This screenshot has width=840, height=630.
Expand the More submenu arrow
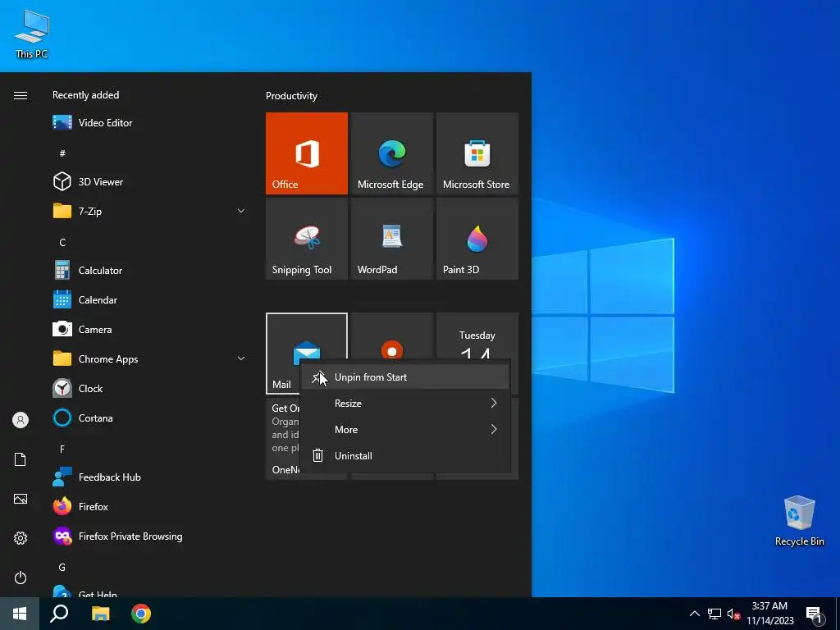(x=493, y=429)
